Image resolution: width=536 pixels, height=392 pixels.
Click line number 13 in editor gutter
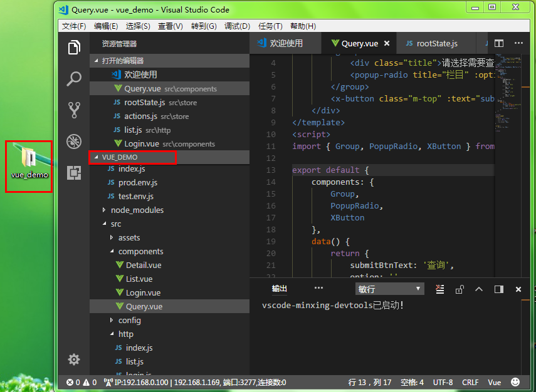coord(271,170)
